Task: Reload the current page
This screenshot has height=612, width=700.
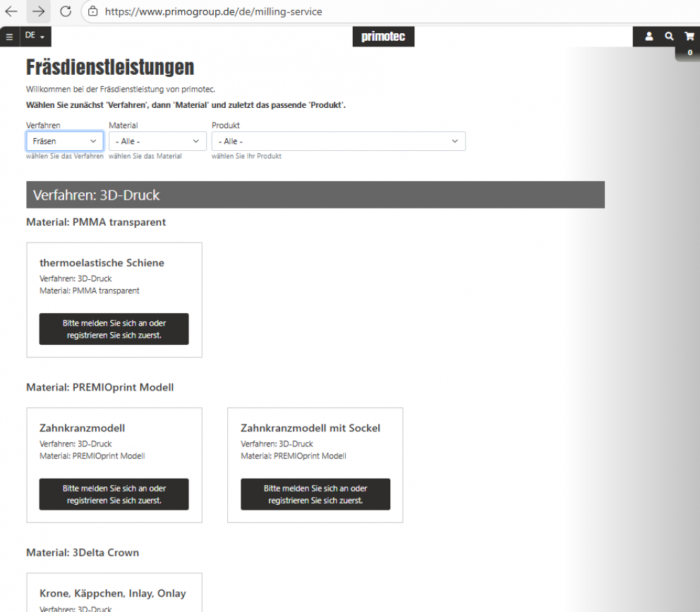Action: (66, 11)
